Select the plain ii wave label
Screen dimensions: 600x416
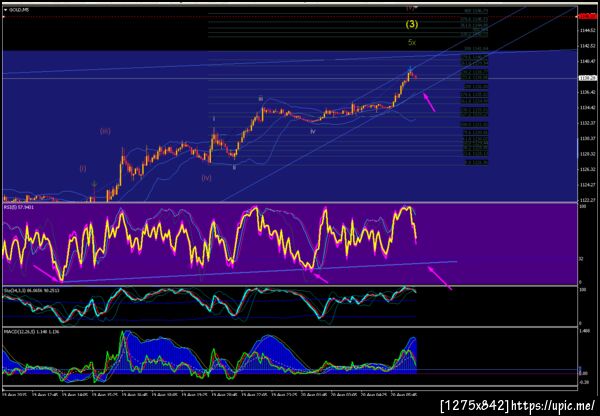(234, 167)
